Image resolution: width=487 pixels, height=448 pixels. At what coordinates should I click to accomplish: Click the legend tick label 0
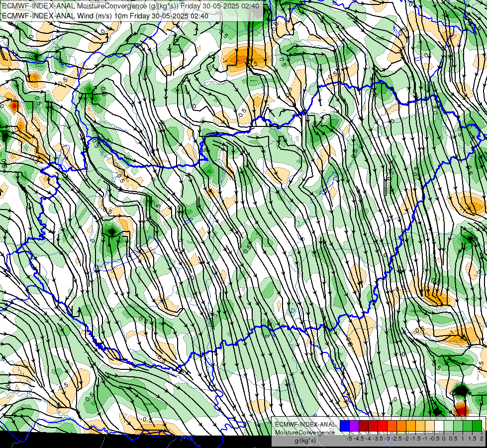point(444,439)
